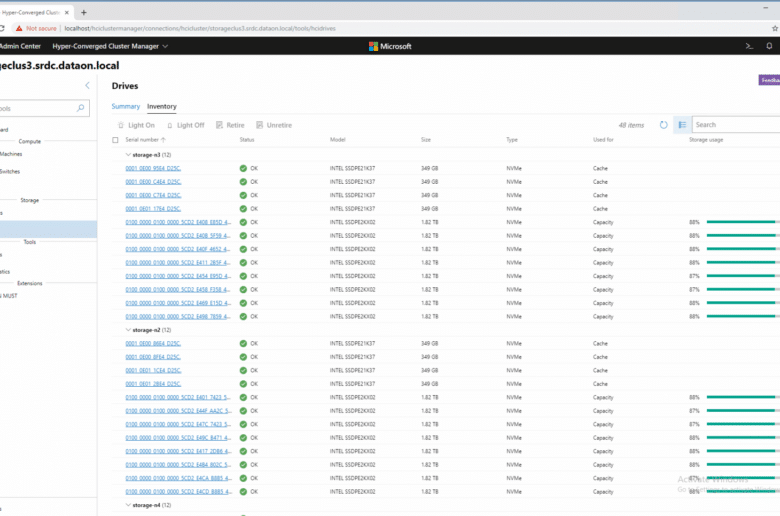The width and height of the screenshot is (780, 516).
Task: Sort by the Storage usage column header
Action: 706,140
